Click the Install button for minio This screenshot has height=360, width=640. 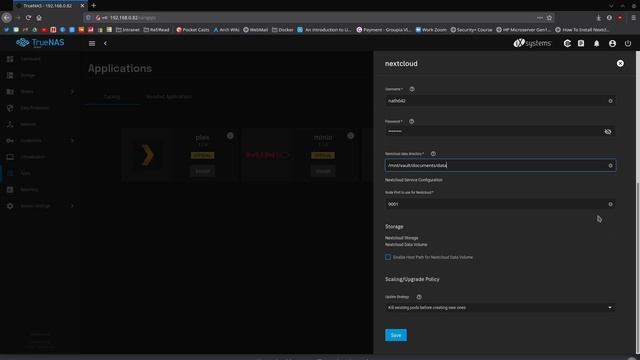pos(323,171)
